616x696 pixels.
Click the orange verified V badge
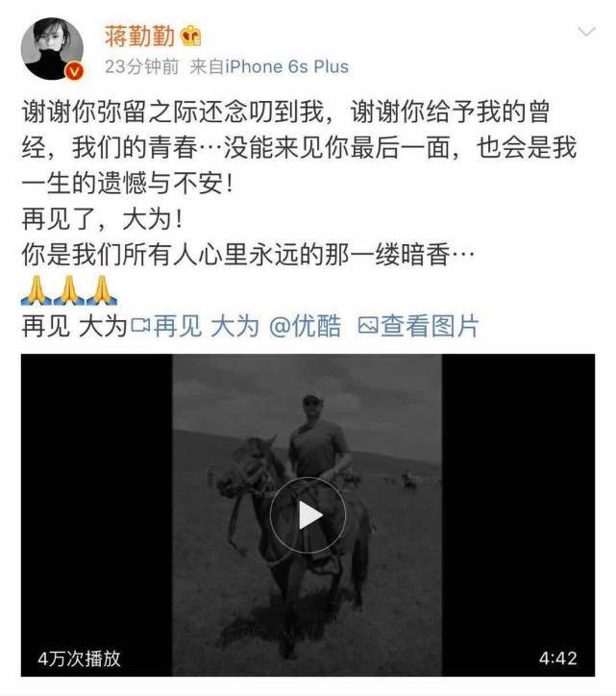[75, 71]
